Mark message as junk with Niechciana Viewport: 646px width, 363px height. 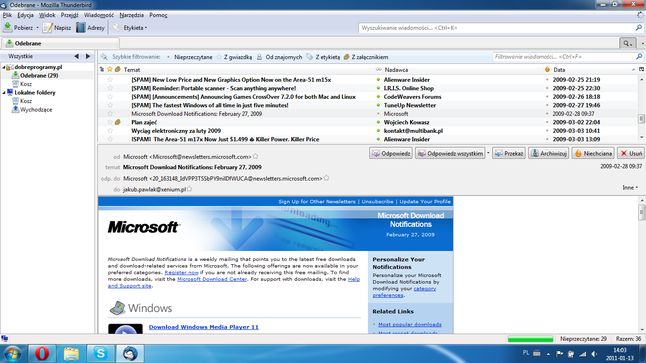click(593, 153)
